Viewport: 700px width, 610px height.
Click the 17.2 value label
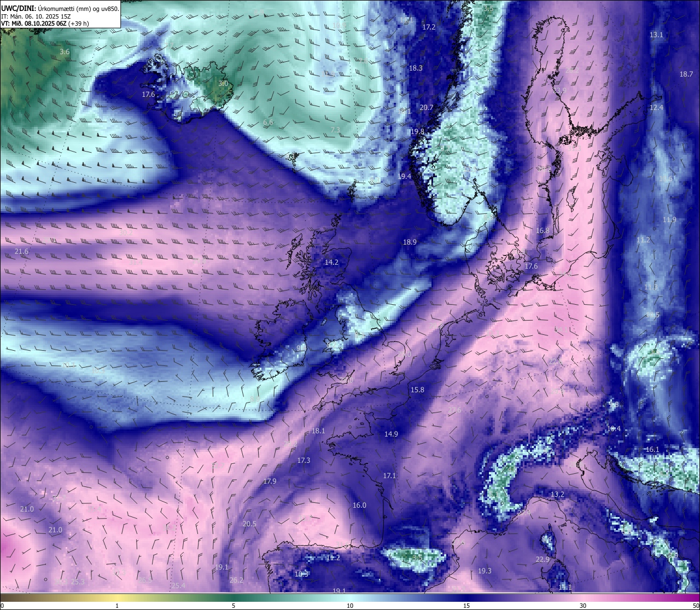429,27
